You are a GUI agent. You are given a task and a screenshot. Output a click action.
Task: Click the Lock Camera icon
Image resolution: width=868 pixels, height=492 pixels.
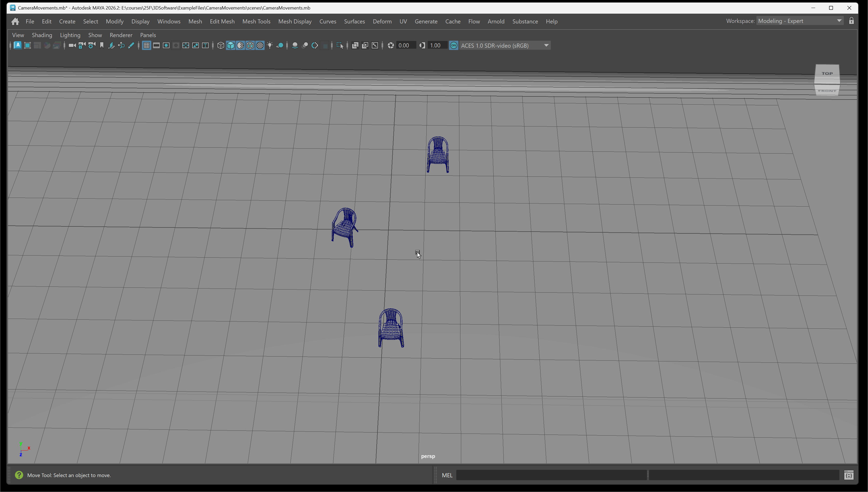81,45
